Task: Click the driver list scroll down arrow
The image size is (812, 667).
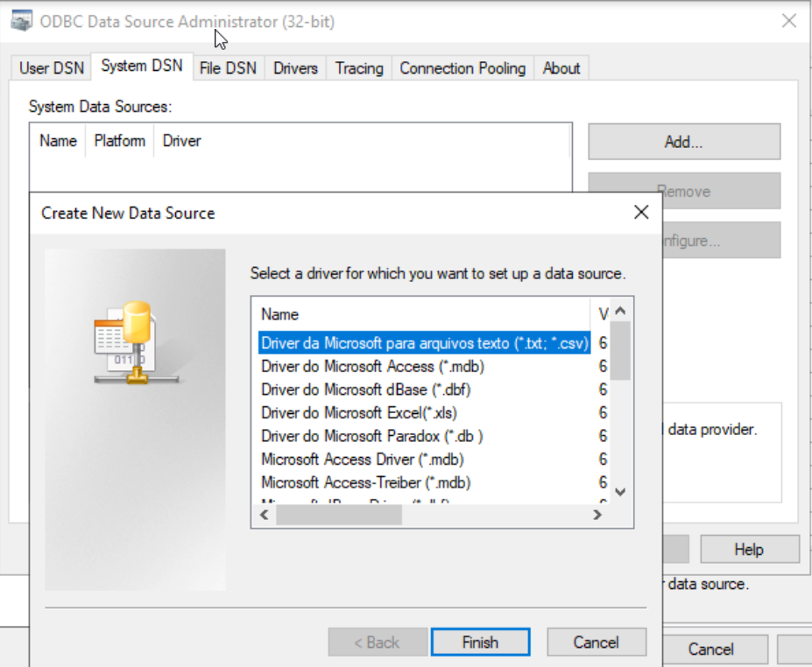Action: [x=620, y=492]
